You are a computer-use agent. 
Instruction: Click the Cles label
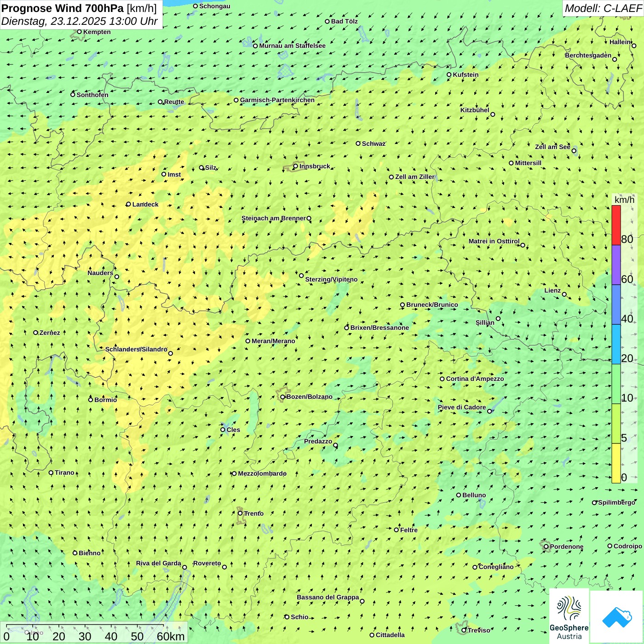click(233, 430)
